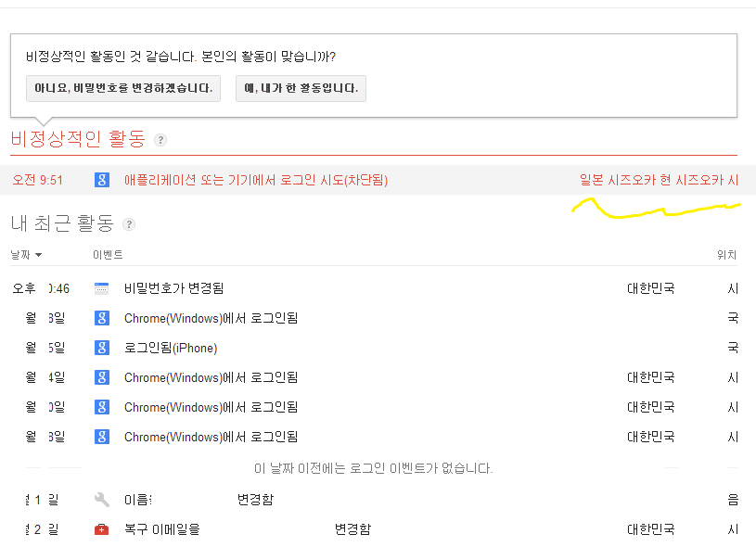Image resolution: width=756 pixels, height=547 pixels.
Task: Click the '위치' column header
Action: tap(726, 254)
